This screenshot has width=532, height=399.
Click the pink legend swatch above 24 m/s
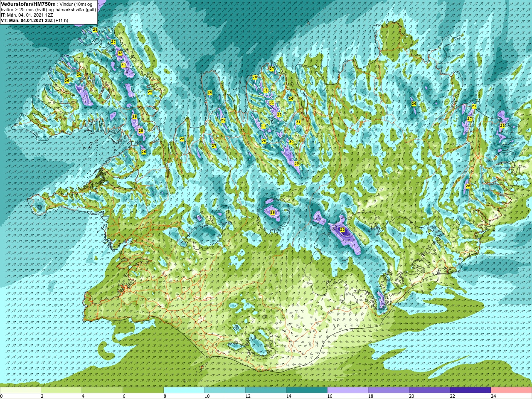click(512, 390)
